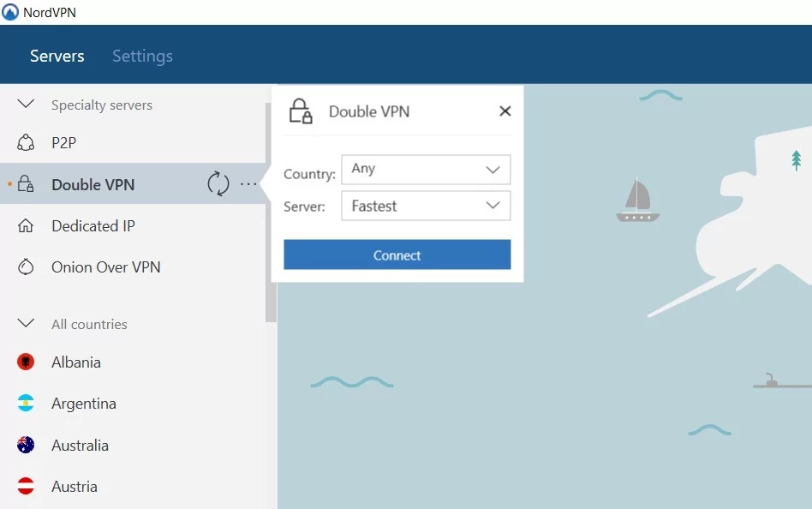The image size is (812, 509).
Task: Collapse the Specialty servers section
Action: 26,105
